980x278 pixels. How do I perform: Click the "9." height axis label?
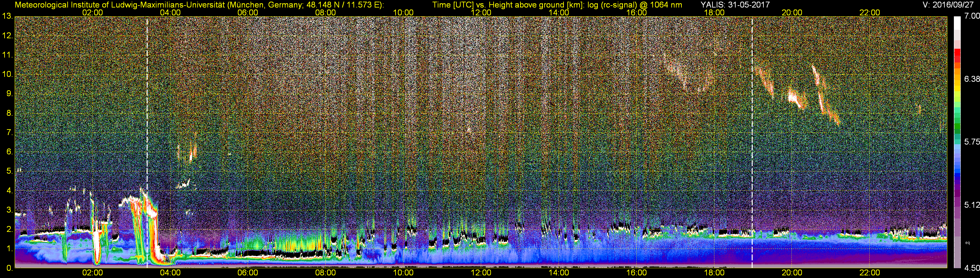(9, 94)
